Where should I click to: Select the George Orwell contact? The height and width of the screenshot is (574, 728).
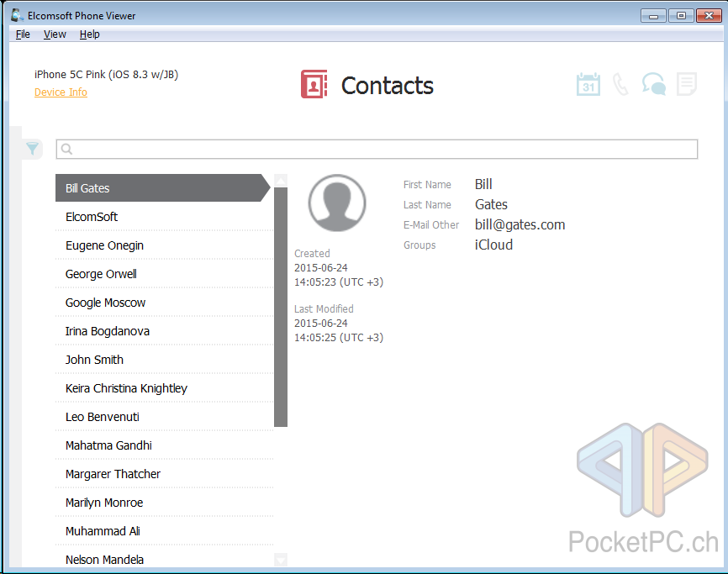(x=165, y=274)
